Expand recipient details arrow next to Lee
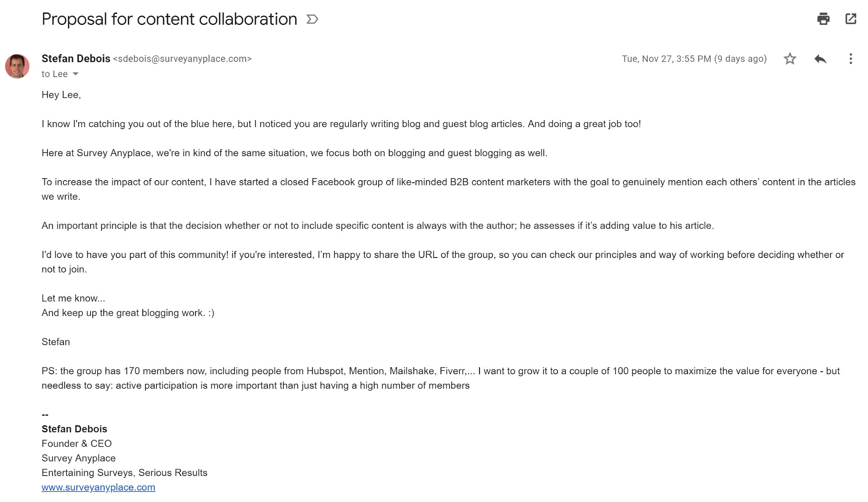Image resolution: width=868 pixels, height=502 pixels. pyautogui.click(x=76, y=74)
